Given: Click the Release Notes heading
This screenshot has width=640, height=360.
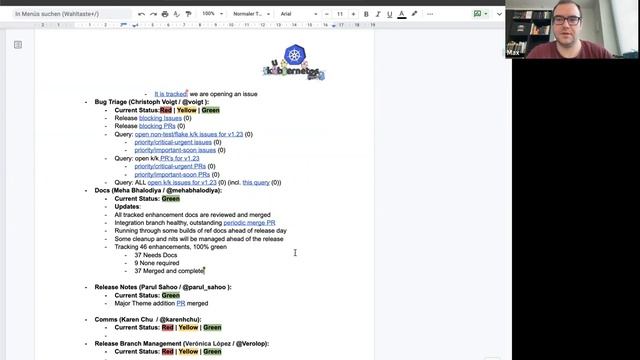Looking at the screenshot, I should 163,287.
